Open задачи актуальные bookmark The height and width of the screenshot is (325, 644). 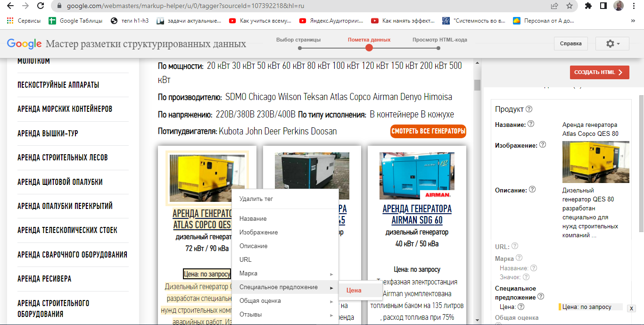(189, 21)
